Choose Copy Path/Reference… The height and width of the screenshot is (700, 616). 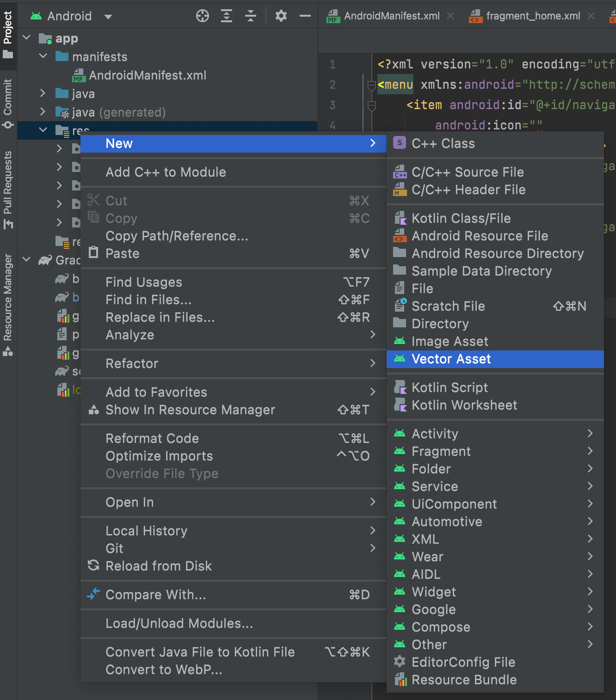click(x=234, y=236)
